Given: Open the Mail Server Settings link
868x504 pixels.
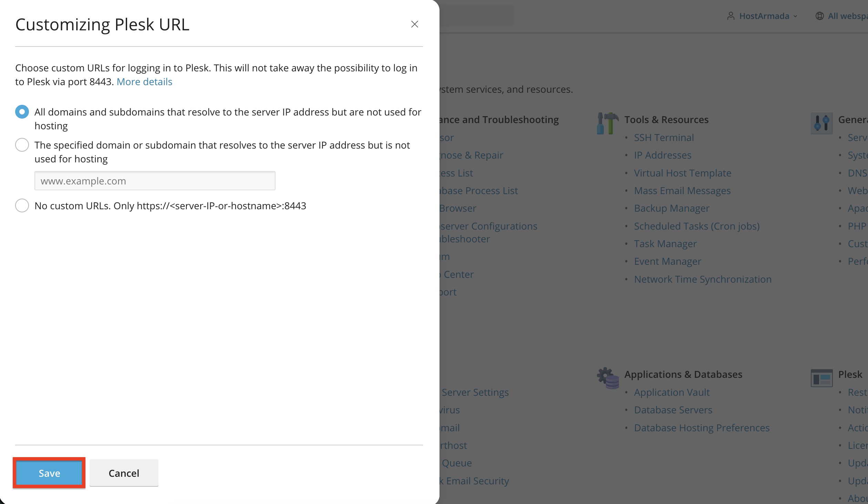Looking at the screenshot, I should 475,392.
